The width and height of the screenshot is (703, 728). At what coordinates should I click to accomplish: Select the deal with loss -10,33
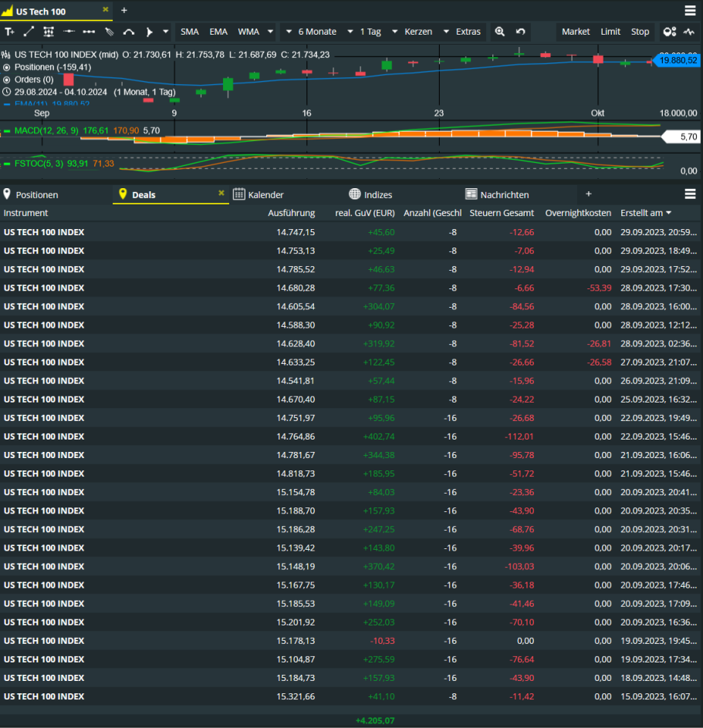point(351,641)
